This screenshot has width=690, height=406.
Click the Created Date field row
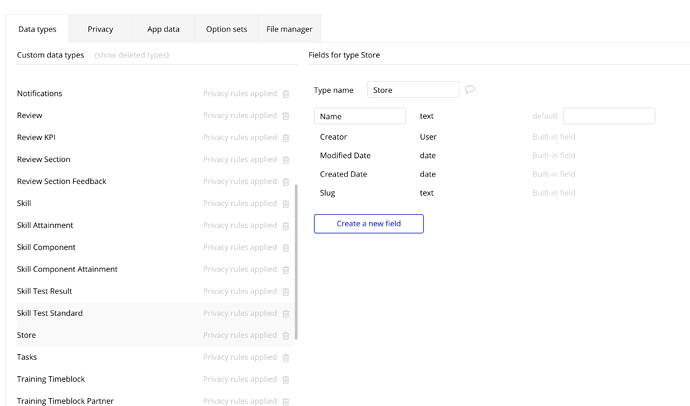point(447,174)
